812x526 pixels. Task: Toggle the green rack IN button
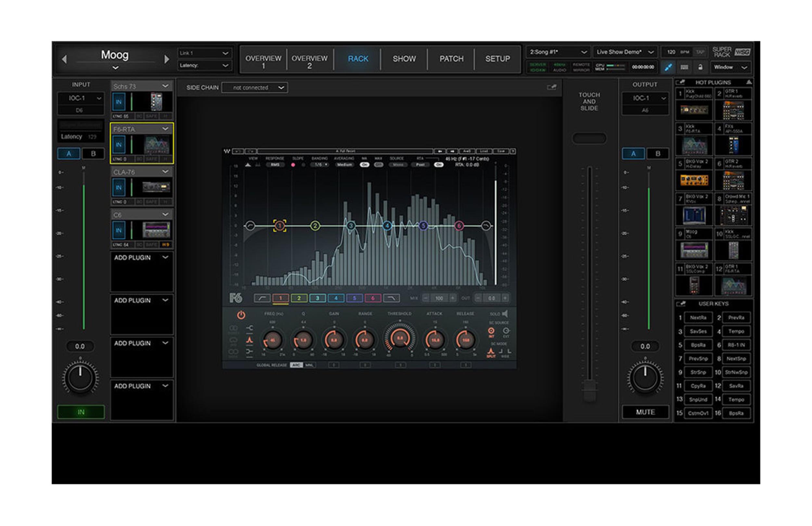pyautogui.click(x=81, y=412)
